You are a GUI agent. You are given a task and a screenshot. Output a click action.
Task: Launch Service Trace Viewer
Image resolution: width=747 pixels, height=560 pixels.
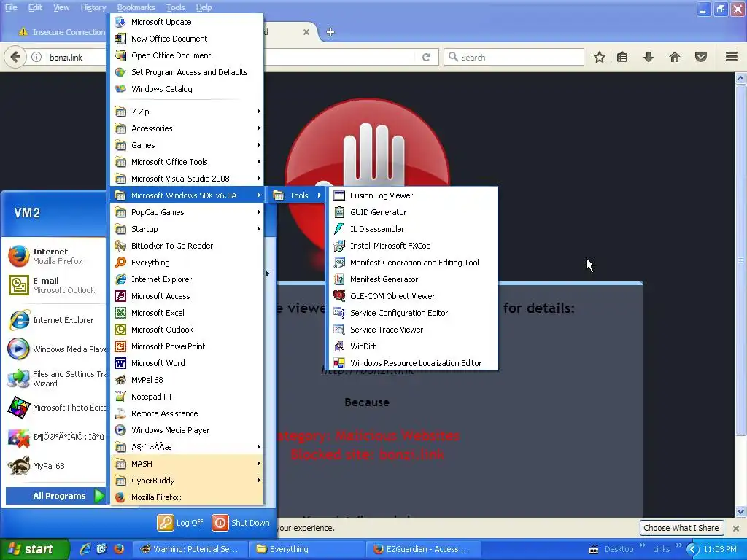click(x=413, y=330)
